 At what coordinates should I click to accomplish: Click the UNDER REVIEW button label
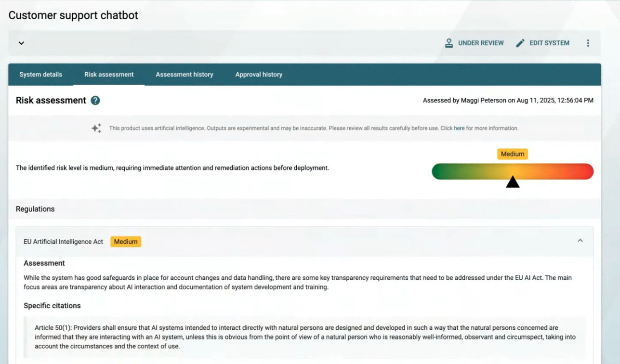click(481, 43)
